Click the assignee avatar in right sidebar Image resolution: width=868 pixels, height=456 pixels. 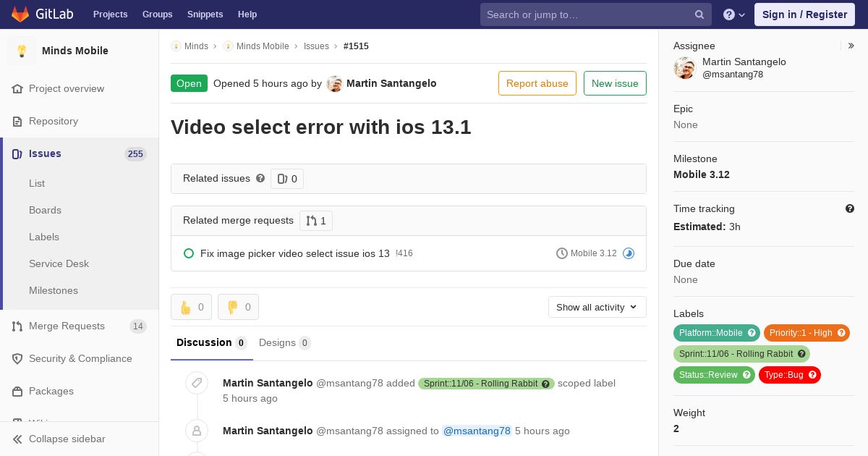[684, 68]
